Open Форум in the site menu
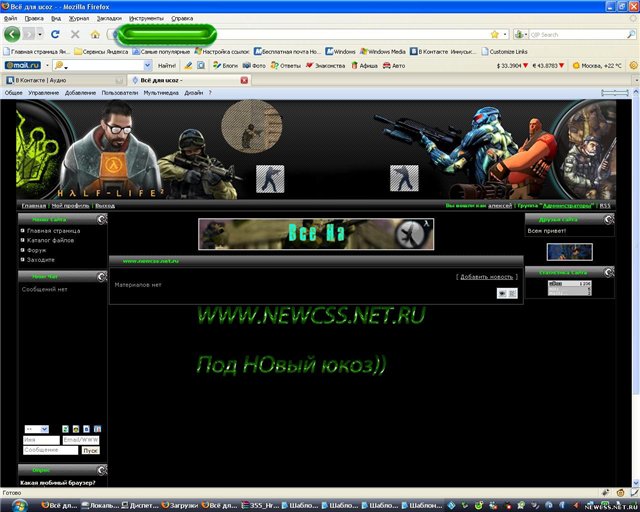 coord(36,250)
